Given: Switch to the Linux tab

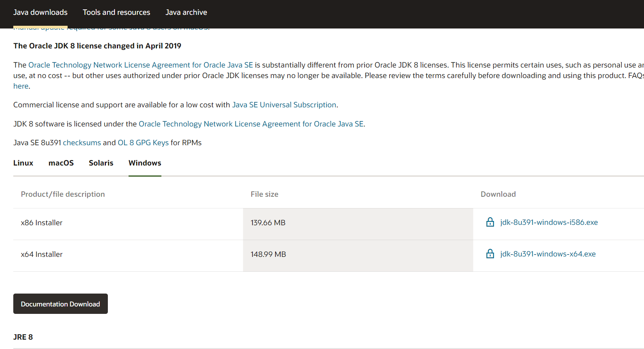Looking at the screenshot, I should [23, 163].
